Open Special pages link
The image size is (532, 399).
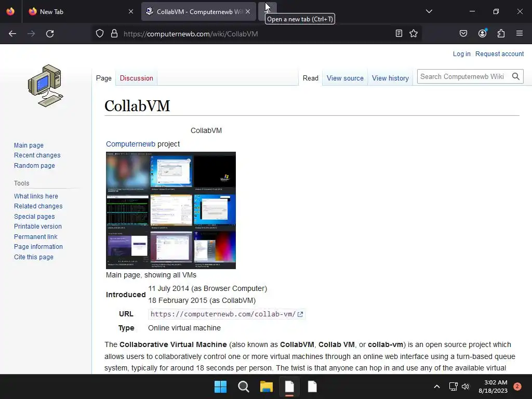(34, 217)
